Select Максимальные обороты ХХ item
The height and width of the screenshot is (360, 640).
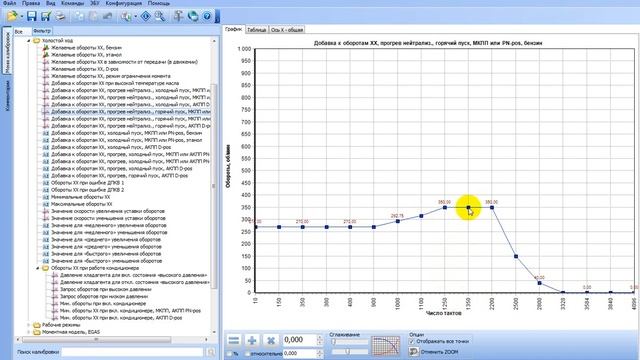tap(82, 204)
